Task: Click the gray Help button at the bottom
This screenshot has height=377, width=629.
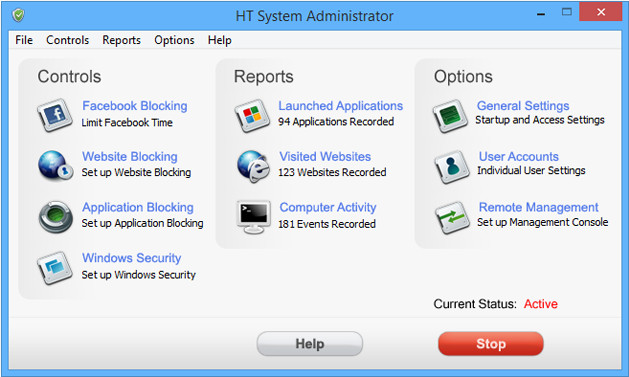Action: point(310,344)
